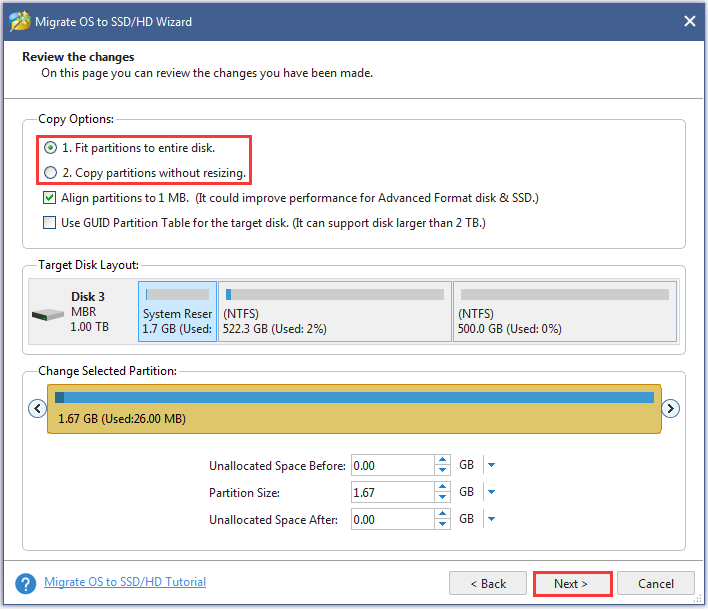Increase Unallocated Space Before value
Viewport: 708px width, 610px height.
[442, 460]
